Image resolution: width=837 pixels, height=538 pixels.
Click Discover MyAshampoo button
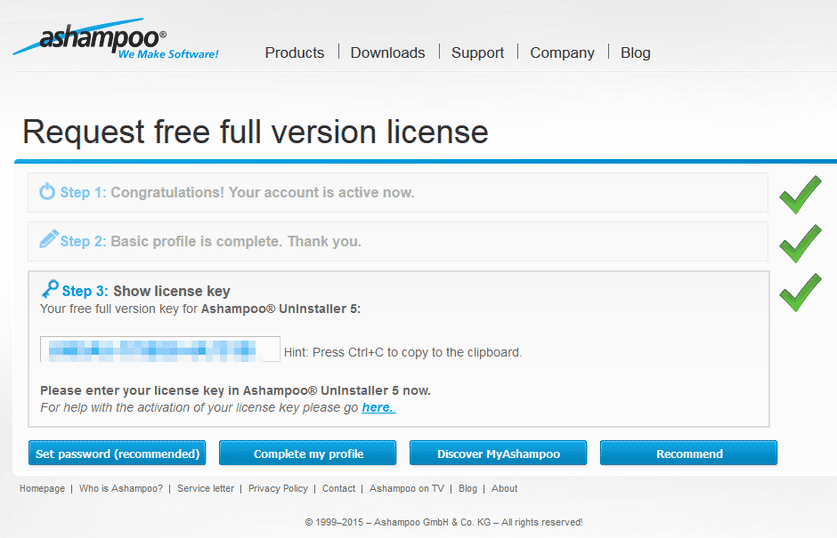[498, 453]
